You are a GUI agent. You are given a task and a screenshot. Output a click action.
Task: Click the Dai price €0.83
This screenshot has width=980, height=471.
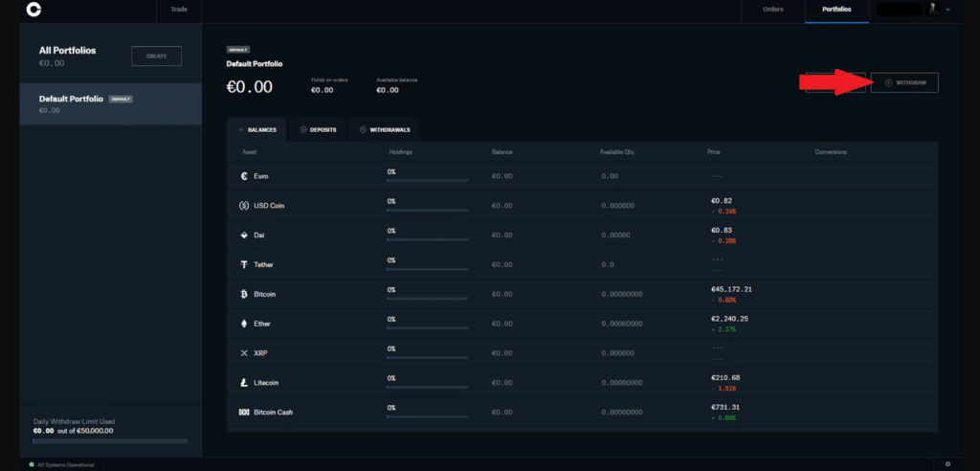pos(722,231)
